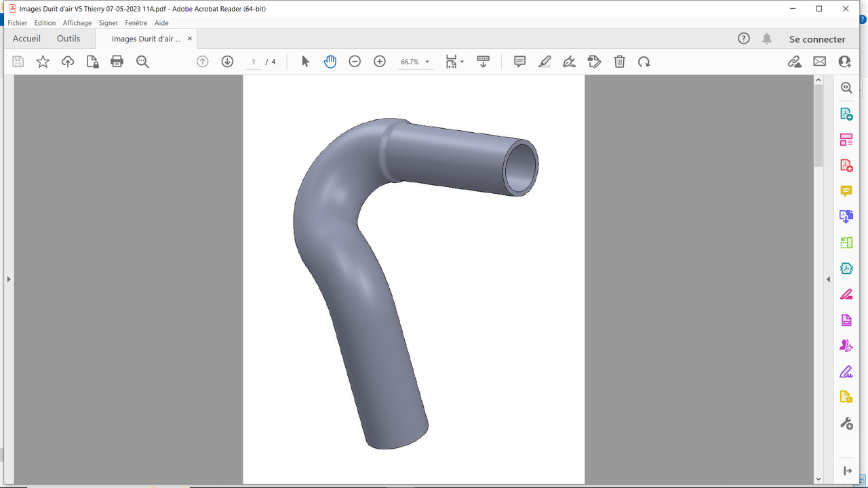Open green Compare files sidebar tool
Viewport: 868px width, 488px height.
coord(846,243)
